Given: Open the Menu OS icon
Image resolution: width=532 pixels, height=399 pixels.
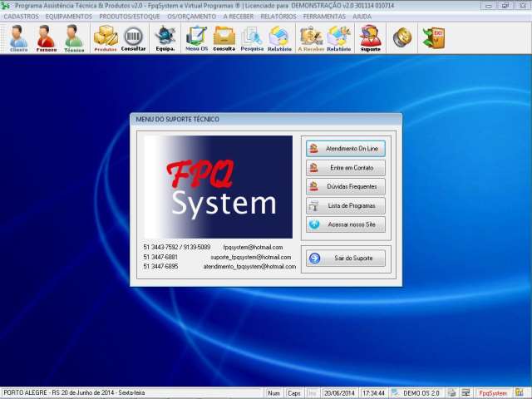Looking at the screenshot, I should click(x=197, y=38).
